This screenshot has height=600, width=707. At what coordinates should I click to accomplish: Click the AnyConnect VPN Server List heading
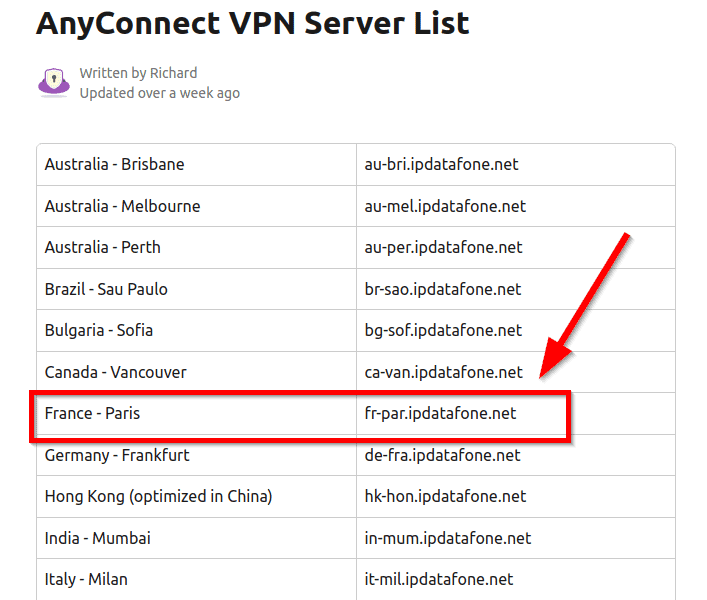252,23
